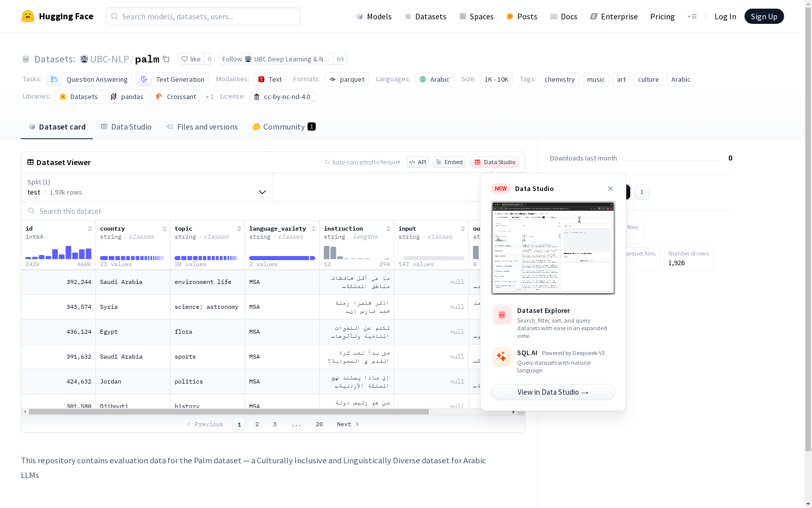This screenshot has height=508, width=812.
Task: Open the Hugging Face home logo
Action: [x=57, y=16]
